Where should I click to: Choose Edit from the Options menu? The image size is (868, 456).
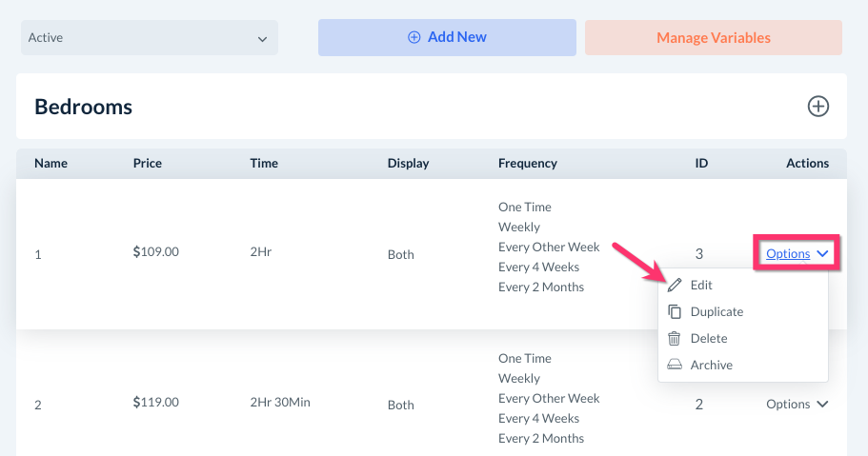[x=701, y=285]
